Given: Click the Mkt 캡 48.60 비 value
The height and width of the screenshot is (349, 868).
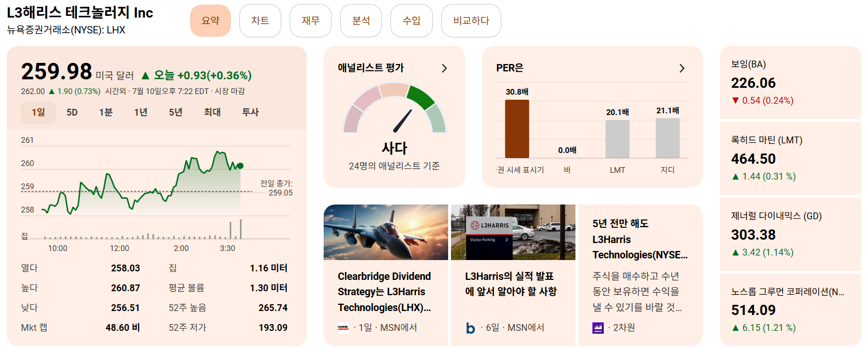Looking at the screenshot, I should (123, 327).
